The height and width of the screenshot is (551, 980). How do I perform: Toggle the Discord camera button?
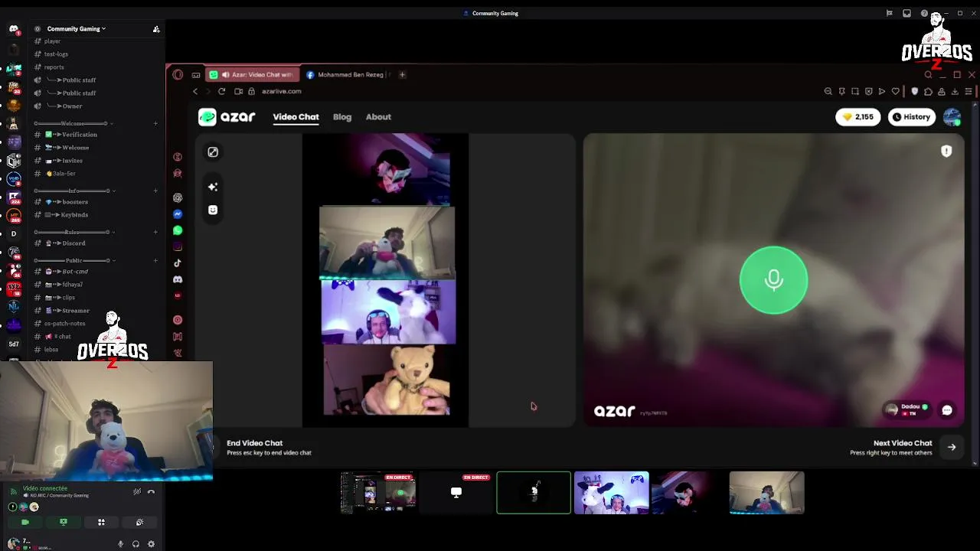[x=25, y=522]
